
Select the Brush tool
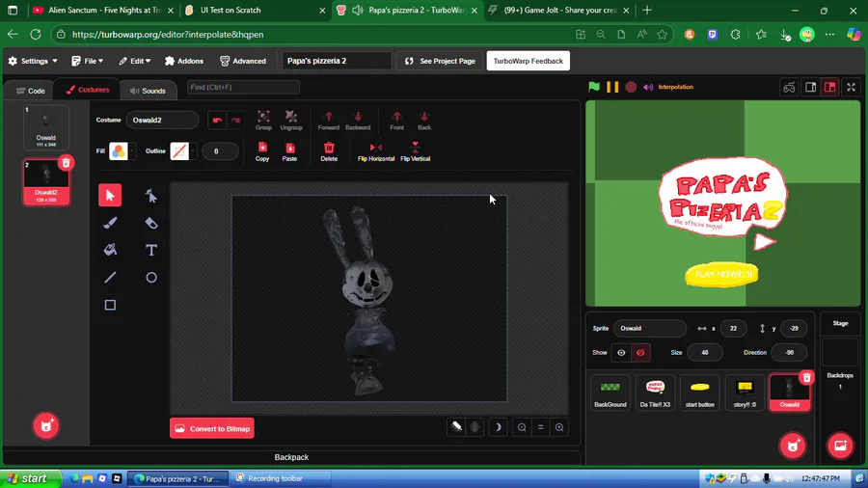[110, 223]
